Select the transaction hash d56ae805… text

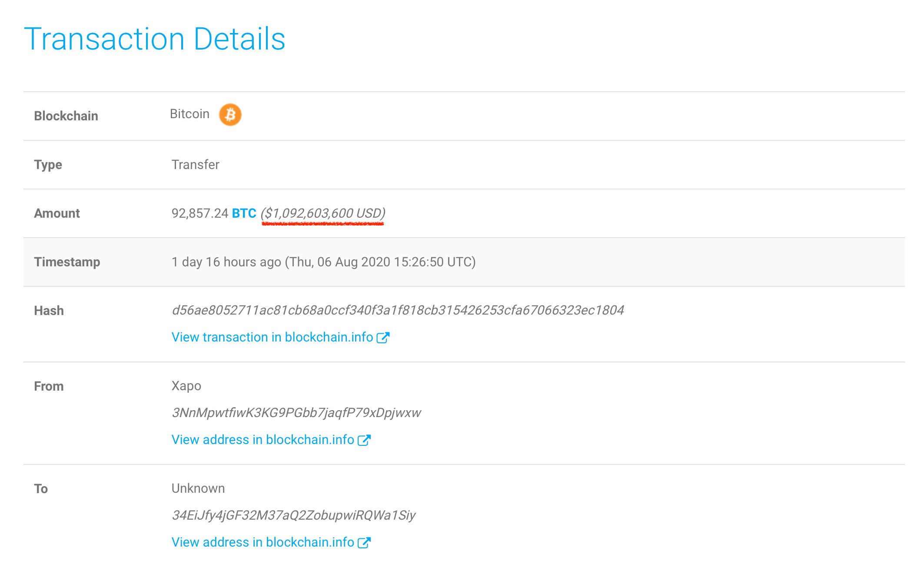398,310
